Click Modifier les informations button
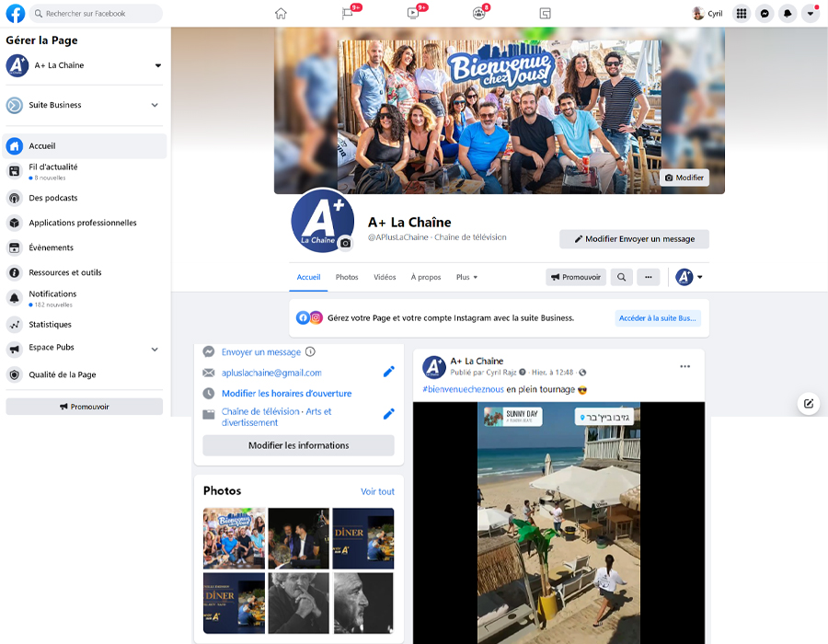 298,445
